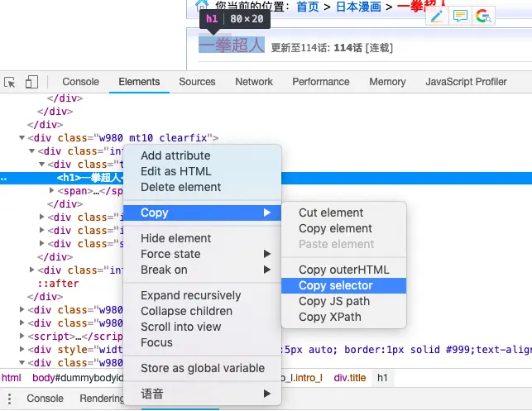The width and height of the screenshot is (532, 411).
Task: Click the 114话 chapter link
Action: pyautogui.click(x=347, y=48)
